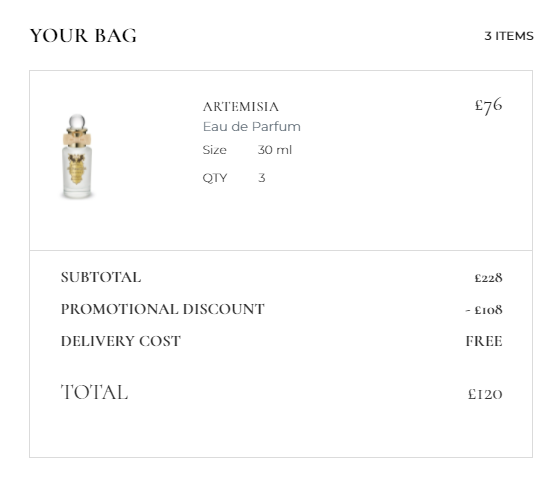Click the SUBTOTAL label

[x=101, y=277]
